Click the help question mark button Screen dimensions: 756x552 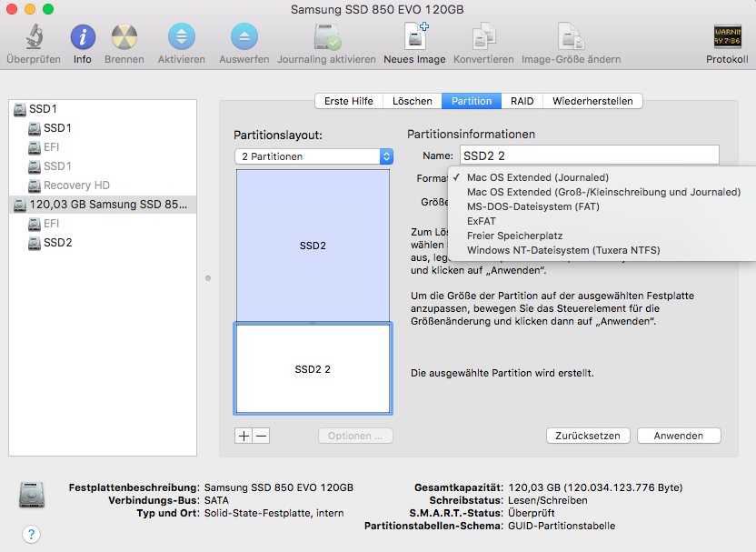coord(31,534)
